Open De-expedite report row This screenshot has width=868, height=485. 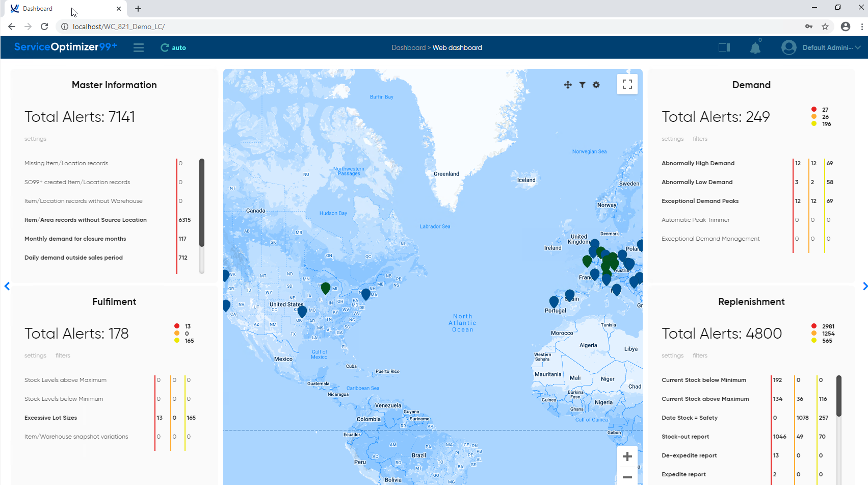coord(746,455)
